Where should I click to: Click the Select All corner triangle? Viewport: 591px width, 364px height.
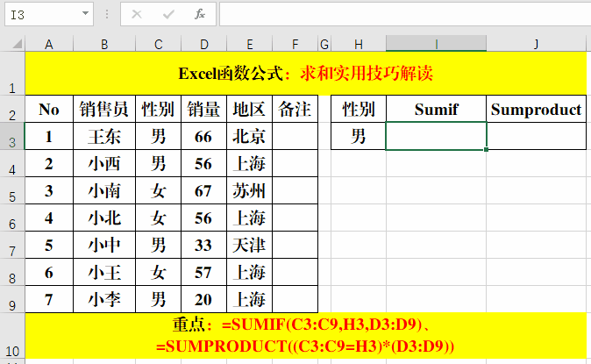(x=18, y=44)
